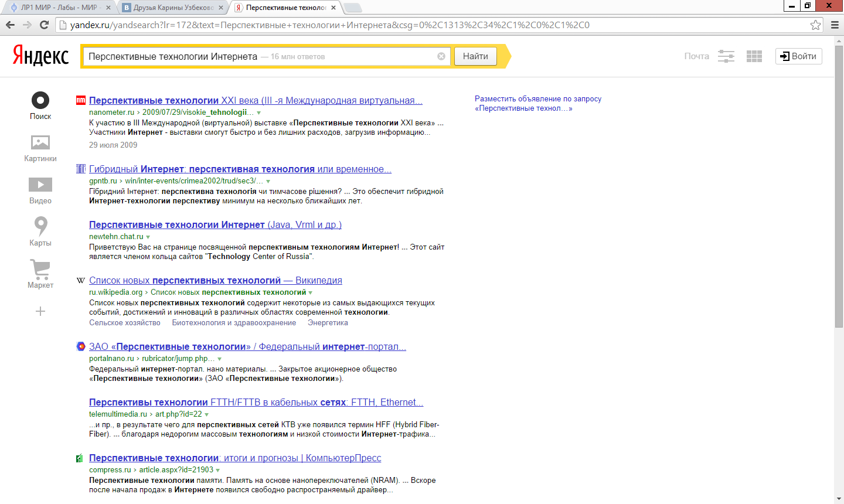Open Карты maps search
The image size is (844, 504).
click(40, 226)
